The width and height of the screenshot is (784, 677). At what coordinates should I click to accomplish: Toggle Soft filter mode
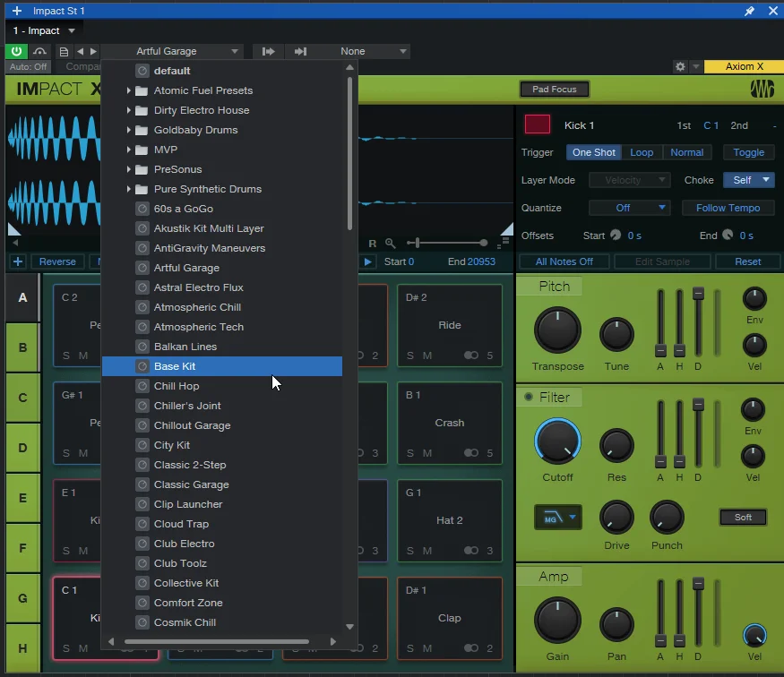(743, 517)
